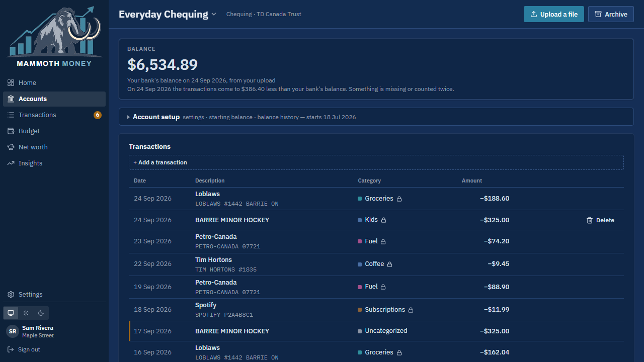Click the Date column header
This screenshot has width=644, height=362.
point(140,180)
